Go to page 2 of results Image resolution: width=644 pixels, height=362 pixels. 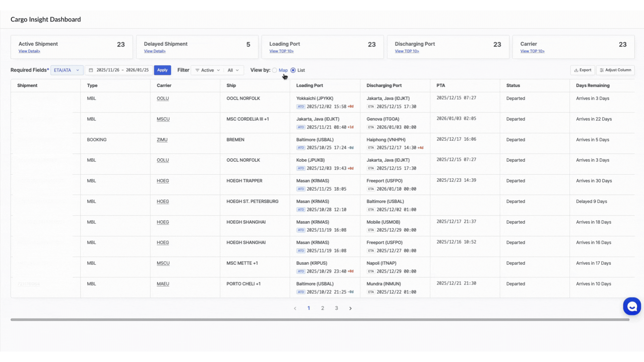coord(322,308)
